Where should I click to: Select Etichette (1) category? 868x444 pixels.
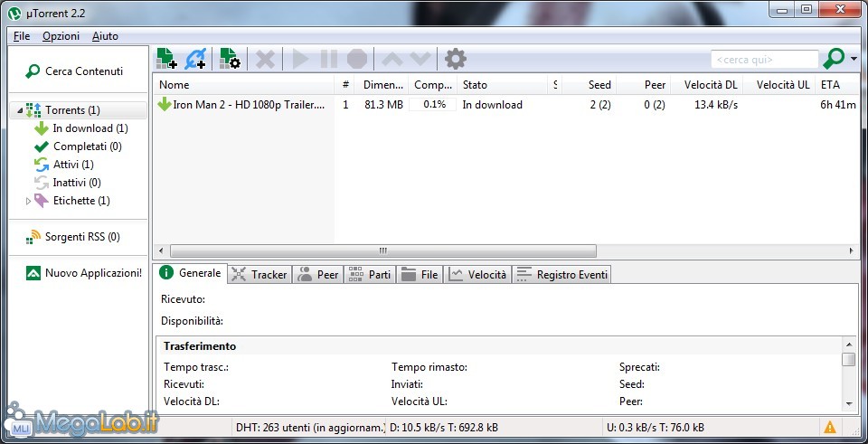point(71,201)
